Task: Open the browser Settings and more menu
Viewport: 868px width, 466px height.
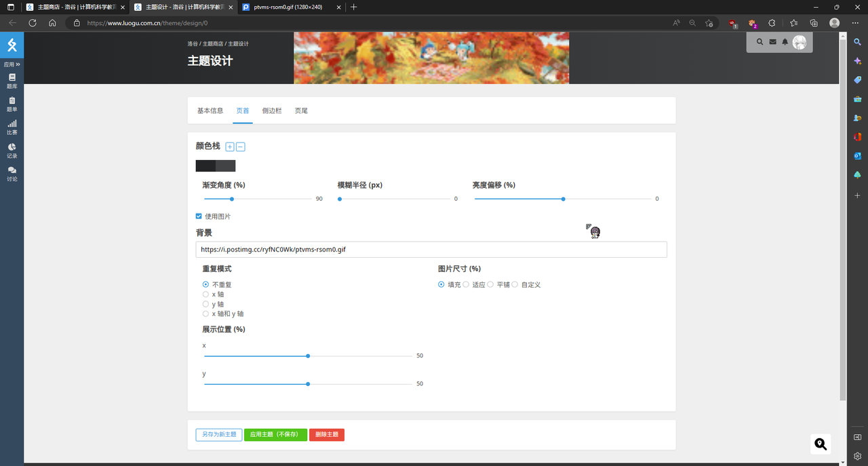Action: (854, 22)
